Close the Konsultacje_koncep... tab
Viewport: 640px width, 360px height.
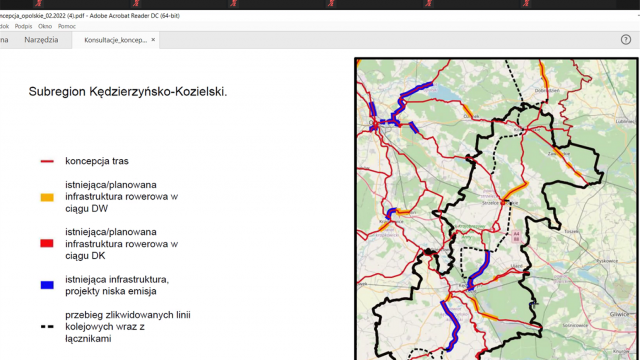point(153,40)
